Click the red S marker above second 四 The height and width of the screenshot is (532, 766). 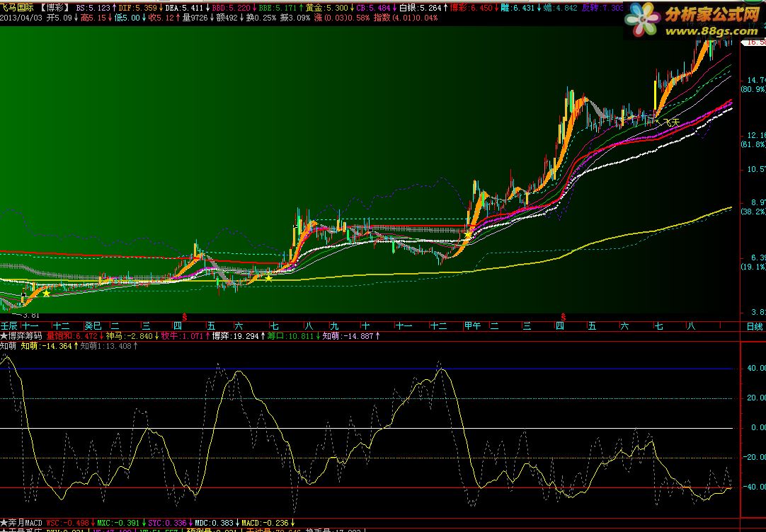pos(564,317)
